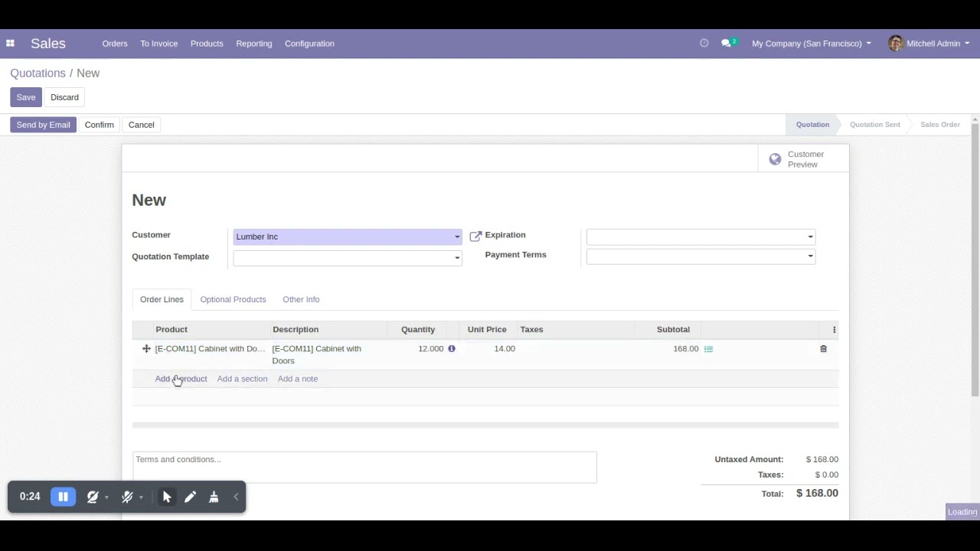The height and width of the screenshot is (551, 980).
Task: Open product configurator list icon on Cabinet line
Action: (708, 349)
